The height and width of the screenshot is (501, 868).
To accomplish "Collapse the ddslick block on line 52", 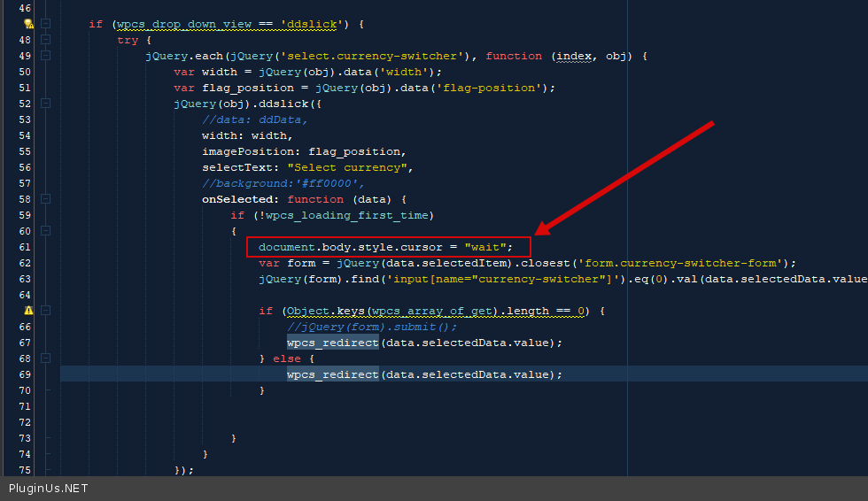I will (46, 104).
